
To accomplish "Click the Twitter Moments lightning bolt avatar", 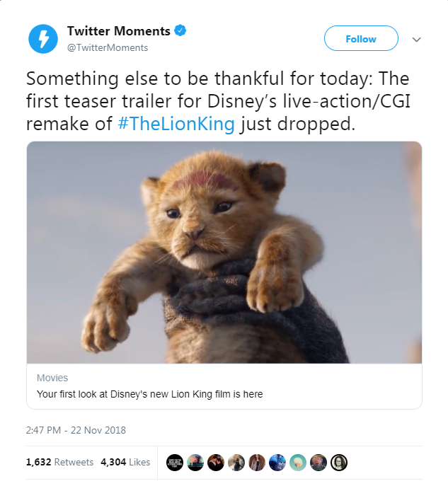I will click(x=43, y=38).
